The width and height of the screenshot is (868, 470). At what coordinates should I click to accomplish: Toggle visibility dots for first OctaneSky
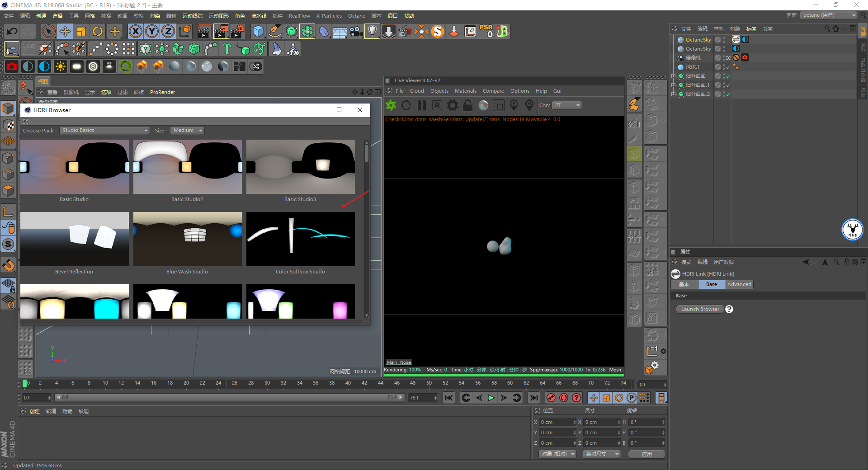[x=724, y=40]
